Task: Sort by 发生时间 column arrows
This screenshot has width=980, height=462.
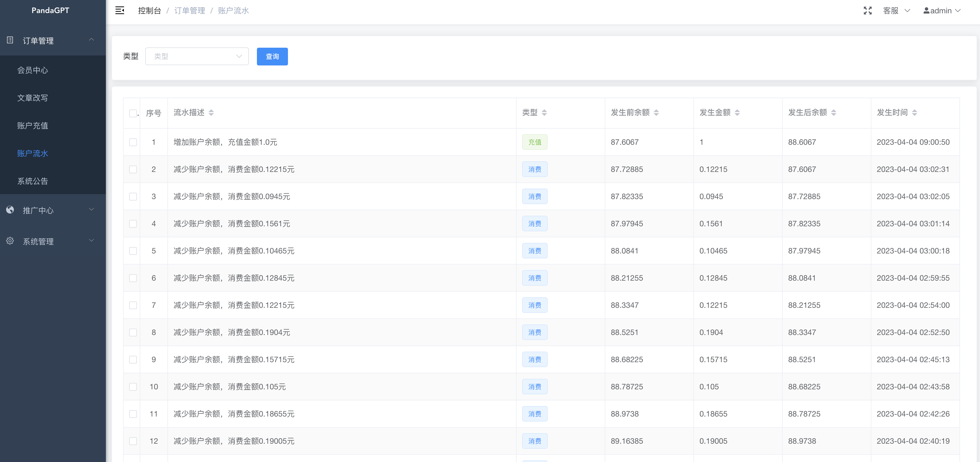Action: [x=915, y=113]
